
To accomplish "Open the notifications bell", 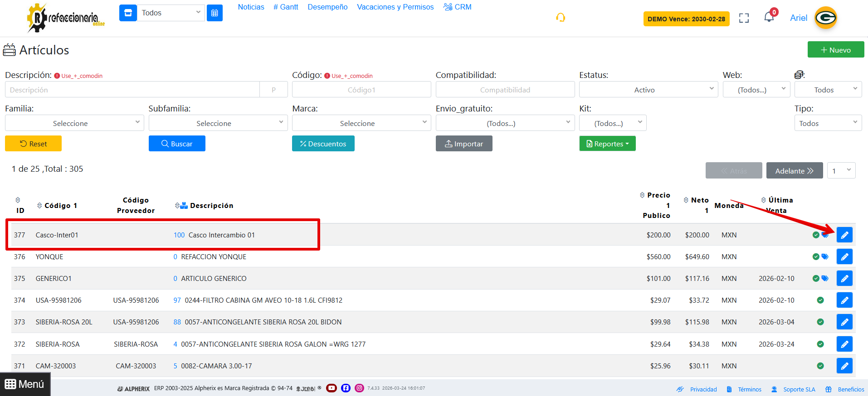I will pyautogui.click(x=769, y=17).
